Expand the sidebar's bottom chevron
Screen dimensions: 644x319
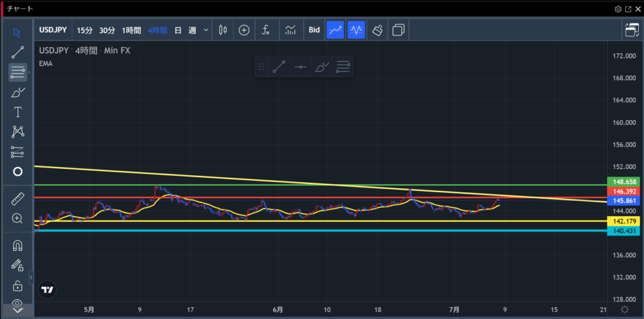pos(17,310)
